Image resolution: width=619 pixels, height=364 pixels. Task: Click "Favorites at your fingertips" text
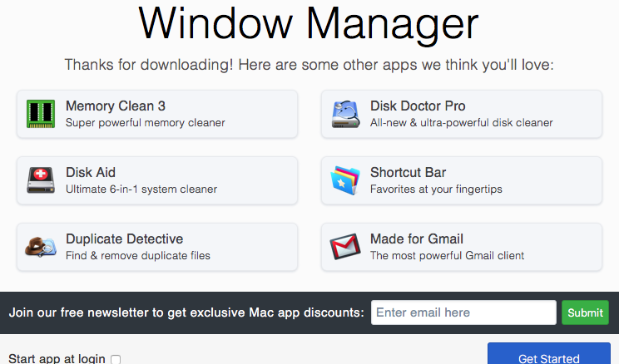click(x=436, y=189)
